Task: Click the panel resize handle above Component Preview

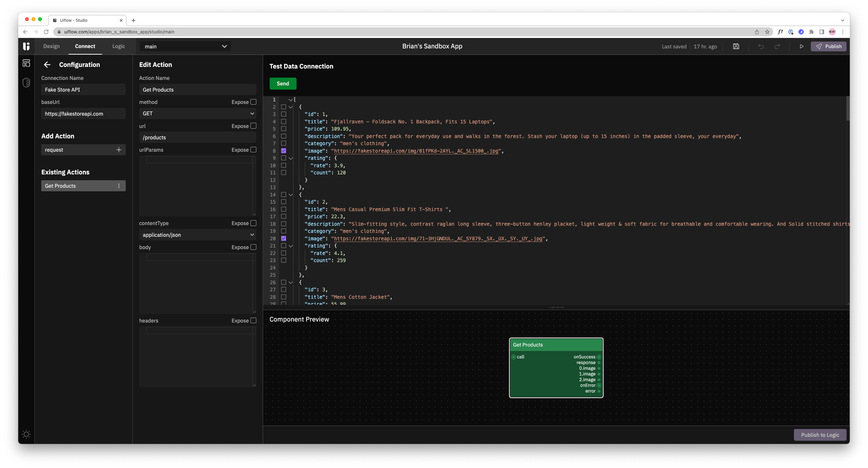Action: [x=556, y=307]
